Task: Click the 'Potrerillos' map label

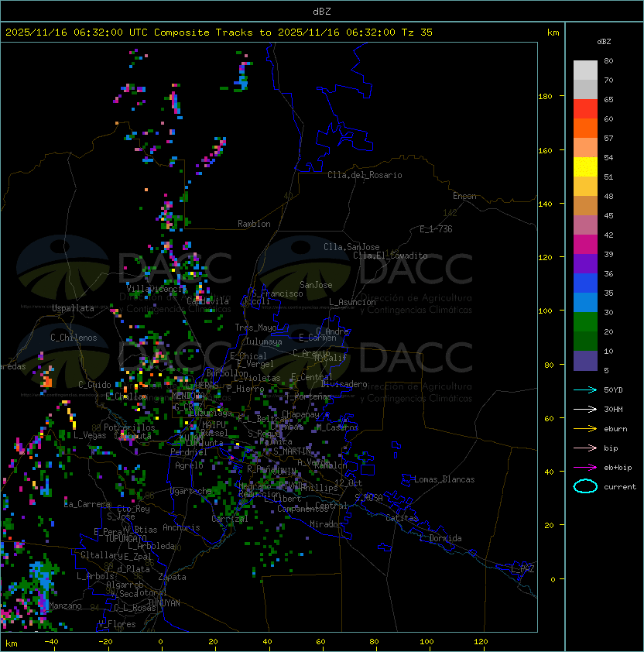Action: [x=129, y=427]
